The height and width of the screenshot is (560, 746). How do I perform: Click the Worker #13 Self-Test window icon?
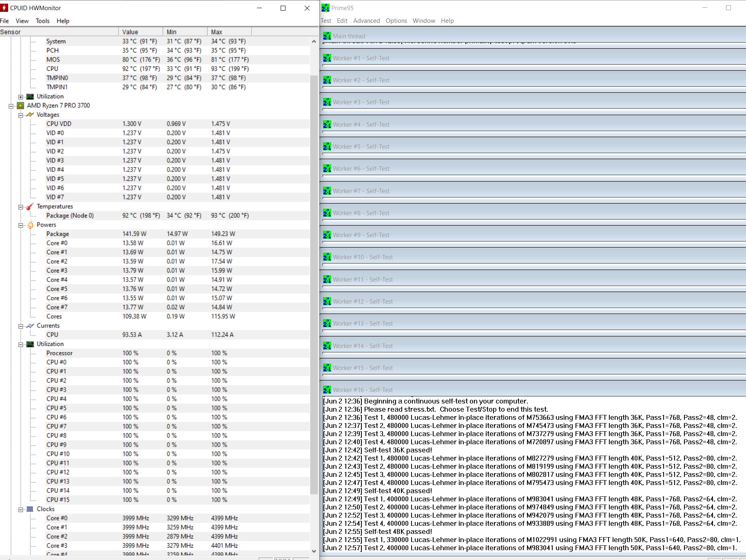coord(327,323)
